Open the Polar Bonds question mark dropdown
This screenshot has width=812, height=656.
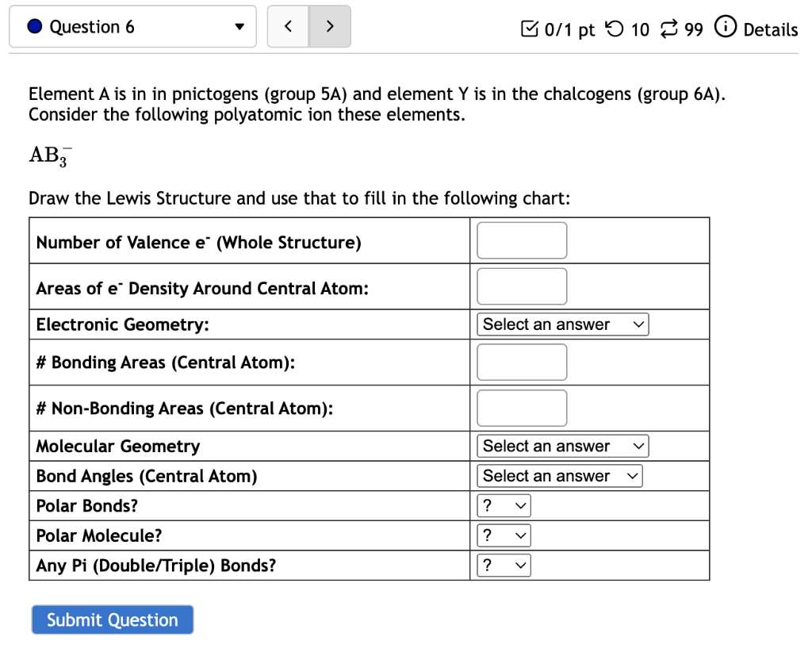pyautogui.click(x=503, y=505)
